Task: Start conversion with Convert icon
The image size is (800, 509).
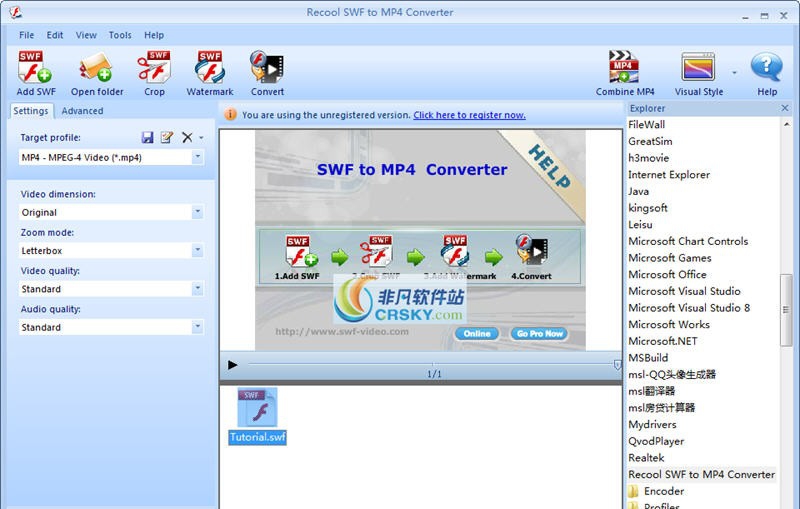Action: [x=267, y=67]
